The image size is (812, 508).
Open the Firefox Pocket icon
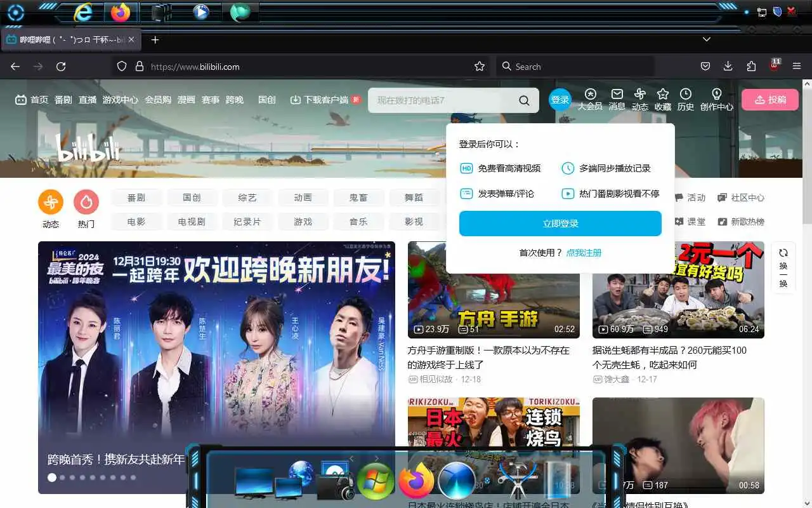point(705,67)
